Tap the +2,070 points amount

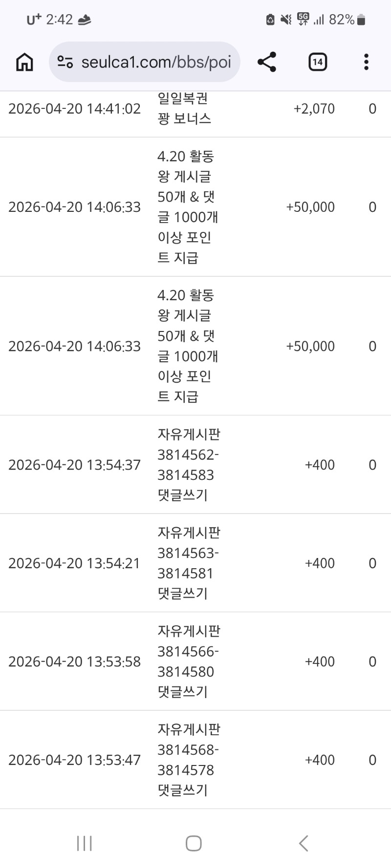314,109
